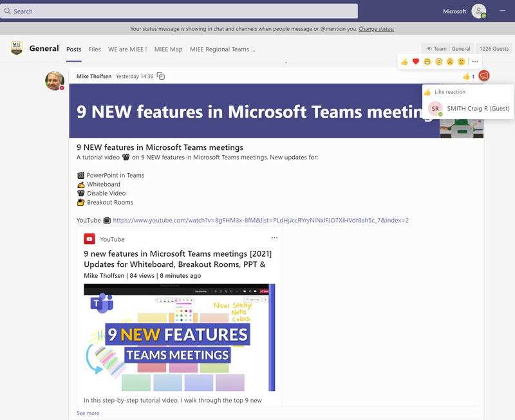The width and height of the screenshot is (515, 420).
Task: React with the angry emoji
Action: click(462, 61)
